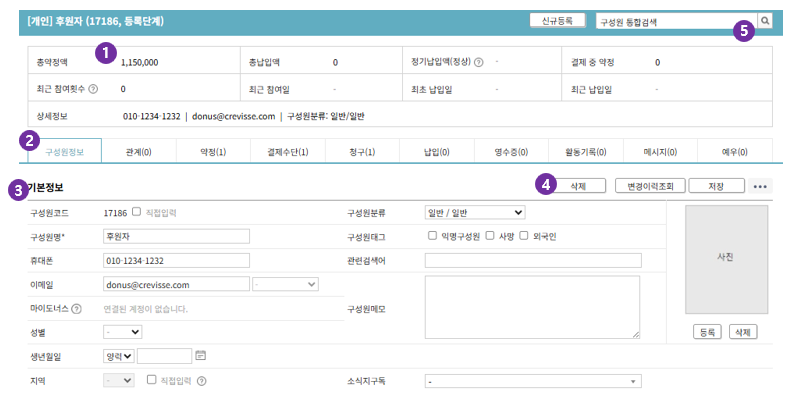Enable 직접입력 checkbox for 지역

point(152,379)
